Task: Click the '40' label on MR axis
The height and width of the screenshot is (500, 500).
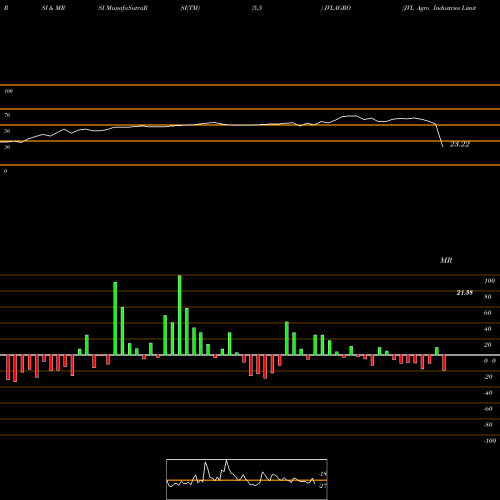Action: point(488,329)
